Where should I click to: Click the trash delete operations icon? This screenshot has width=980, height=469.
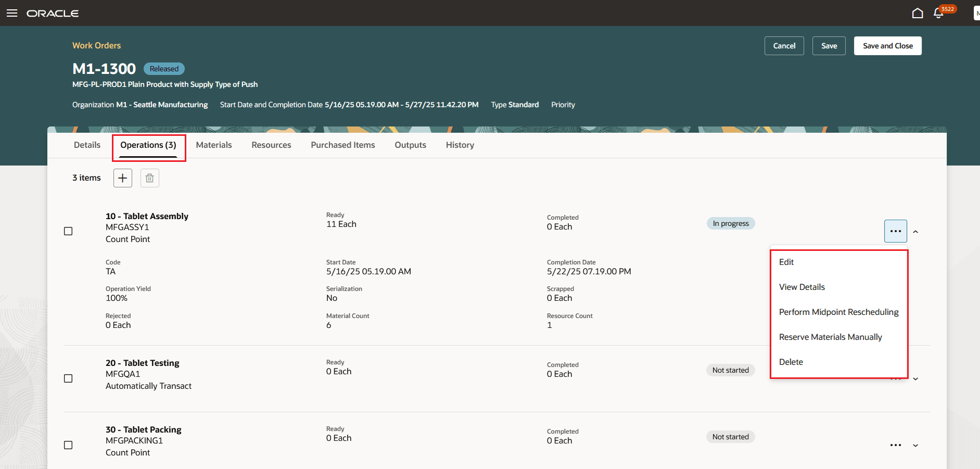pyautogui.click(x=150, y=178)
